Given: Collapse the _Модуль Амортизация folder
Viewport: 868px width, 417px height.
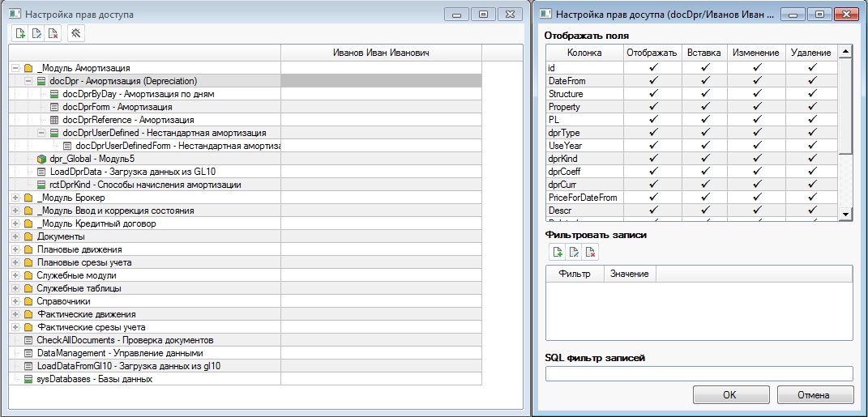Looking at the screenshot, I should click(15, 68).
